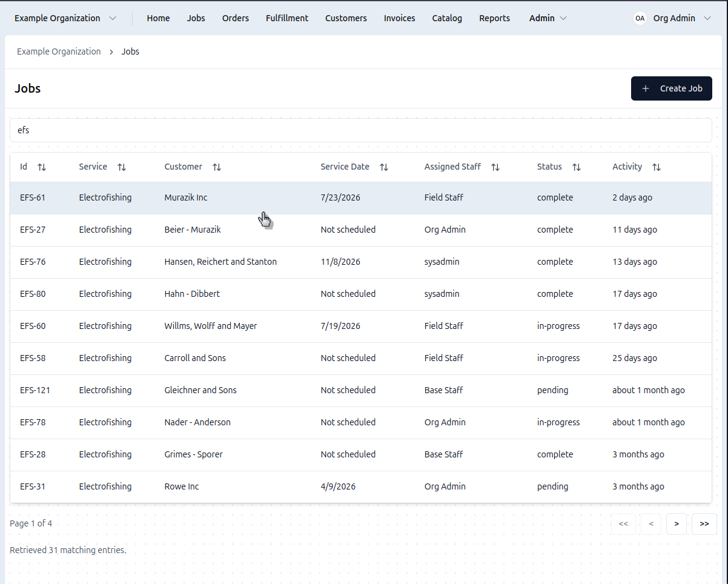Click Example Organization breadcrumb link
728x584 pixels.
59,51
